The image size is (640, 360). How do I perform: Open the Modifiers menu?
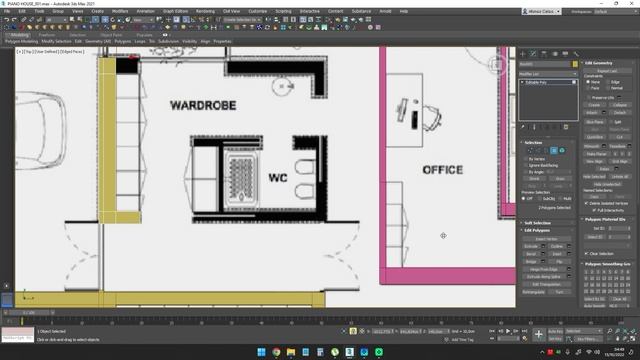click(x=120, y=11)
